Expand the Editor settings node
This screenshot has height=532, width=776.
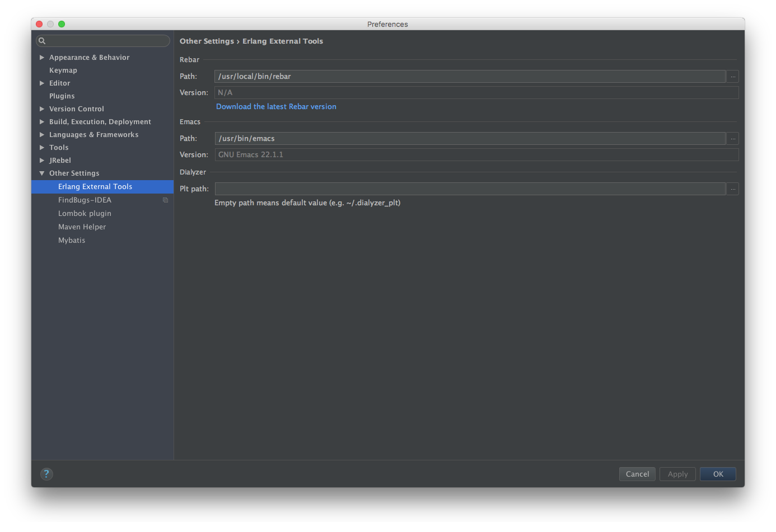pyautogui.click(x=42, y=83)
